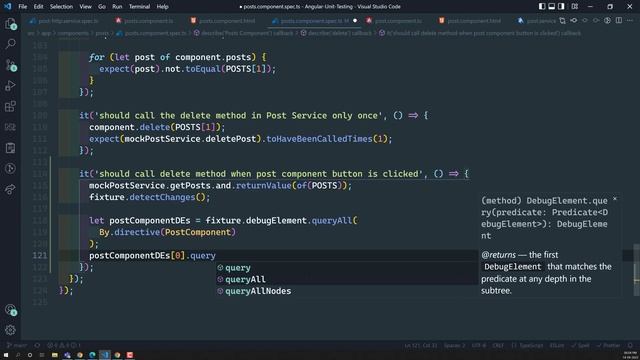Click 'toHaveBeenCalledTimes' in the code

tap(319, 139)
